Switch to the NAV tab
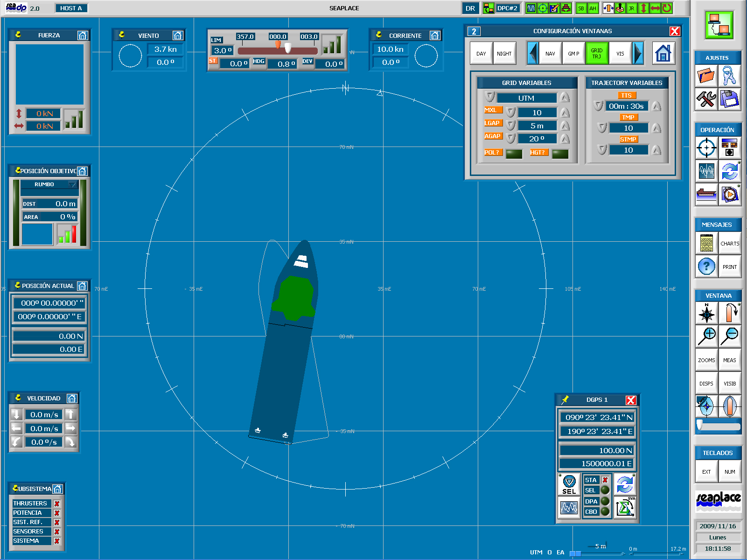 (x=550, y=53)
